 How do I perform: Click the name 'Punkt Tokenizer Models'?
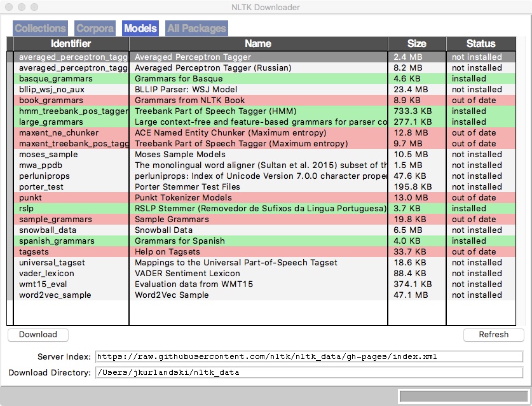183,198
